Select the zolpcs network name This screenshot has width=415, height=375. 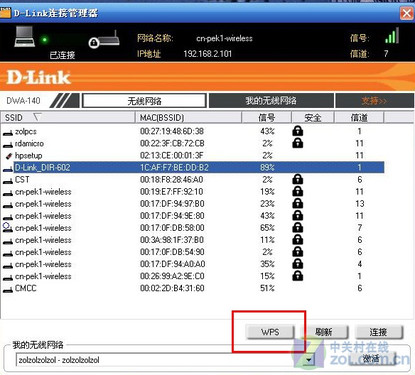(26, 131)
